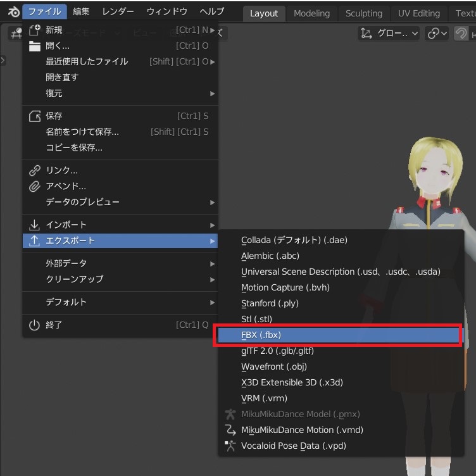Expand 最近使用したファイル submenu
The image size is (476, 476).
click(x=120, y=61)
